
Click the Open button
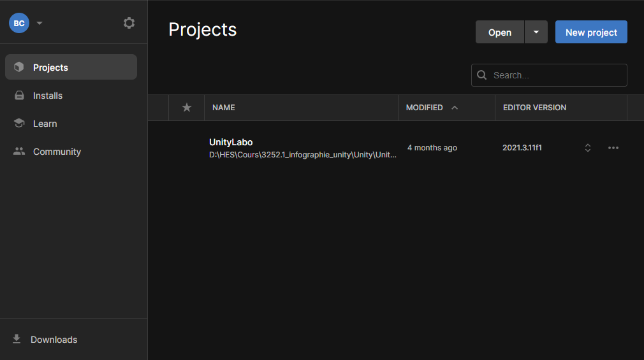(500, 32)
